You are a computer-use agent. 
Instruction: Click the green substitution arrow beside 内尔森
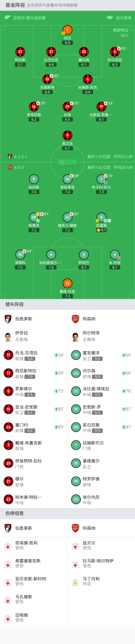click(124, 373)
